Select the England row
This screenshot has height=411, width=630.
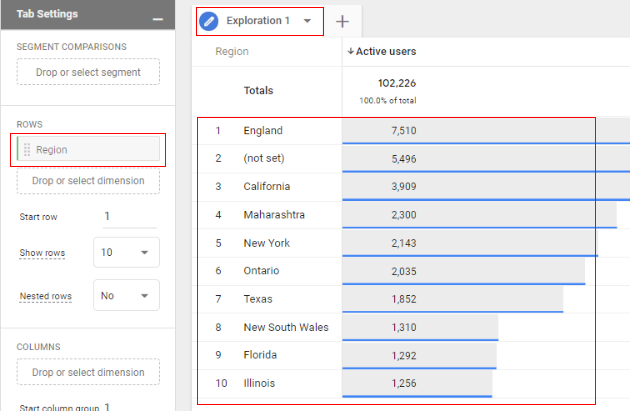click(396, 131)
